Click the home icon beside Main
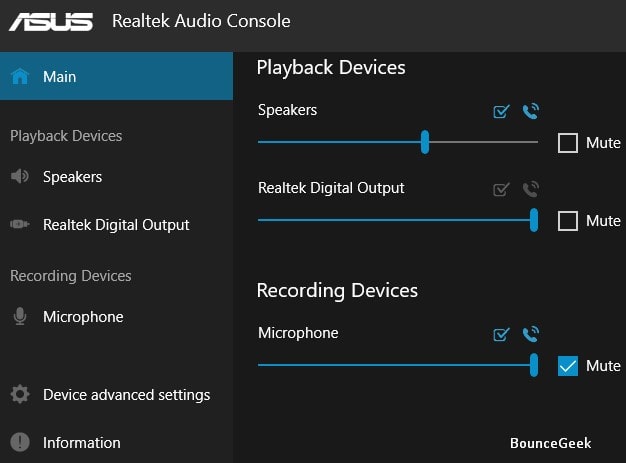 [x=20, y=77]
